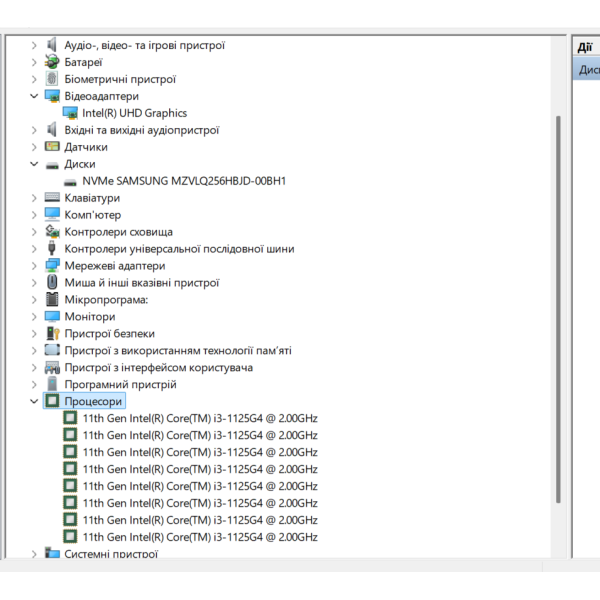The width and height of the screenshot is (600, 600).
Task: Collapse the Відеоадаптери node
Action: [34, 96]
